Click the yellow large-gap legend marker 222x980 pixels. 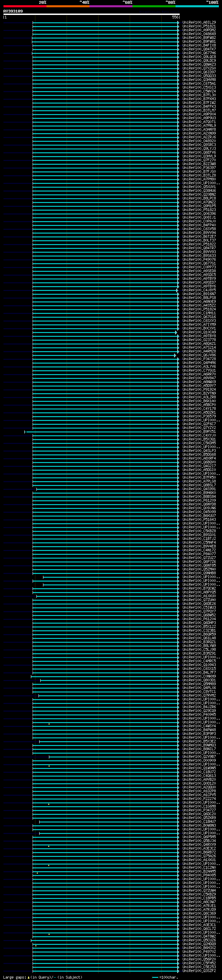(28, 977)
